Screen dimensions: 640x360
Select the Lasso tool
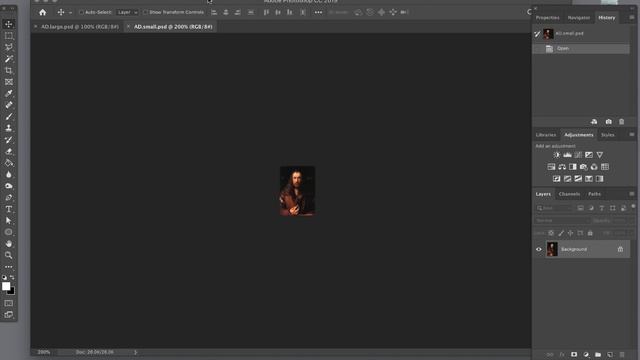click(9, 47)
